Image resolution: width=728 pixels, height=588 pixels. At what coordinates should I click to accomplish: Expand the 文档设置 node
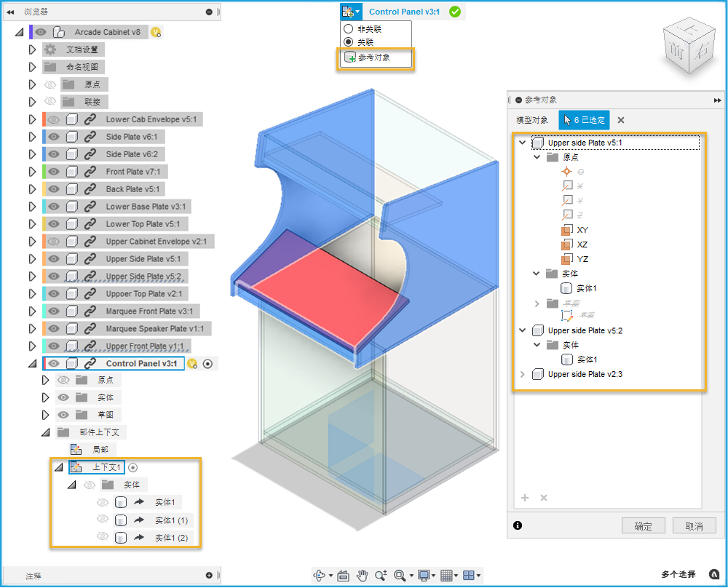pos(32,49)
